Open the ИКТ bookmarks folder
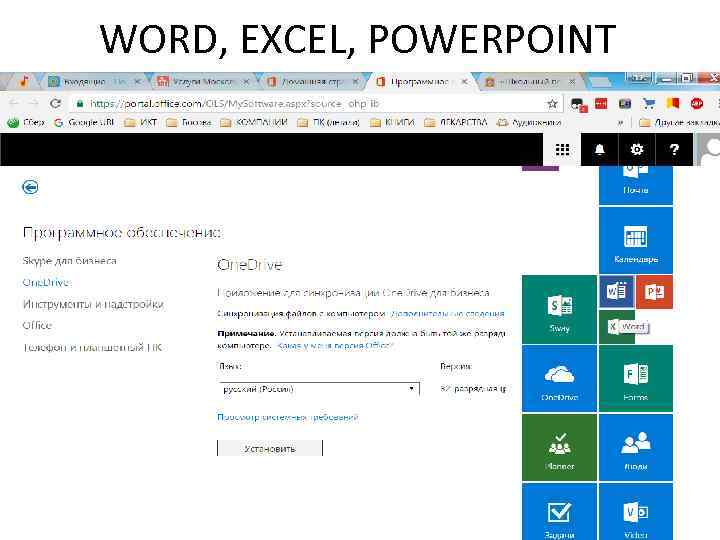 click(141, 123)
